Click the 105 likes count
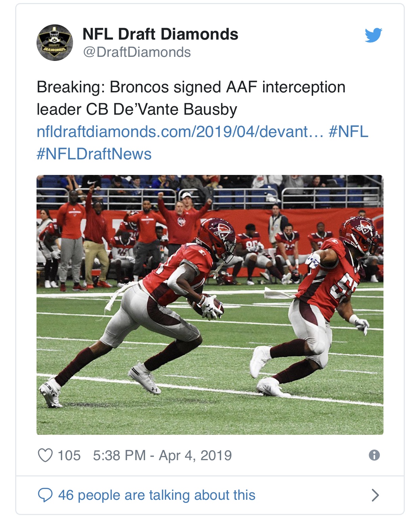Screen dimensions: 420x516 69,455
